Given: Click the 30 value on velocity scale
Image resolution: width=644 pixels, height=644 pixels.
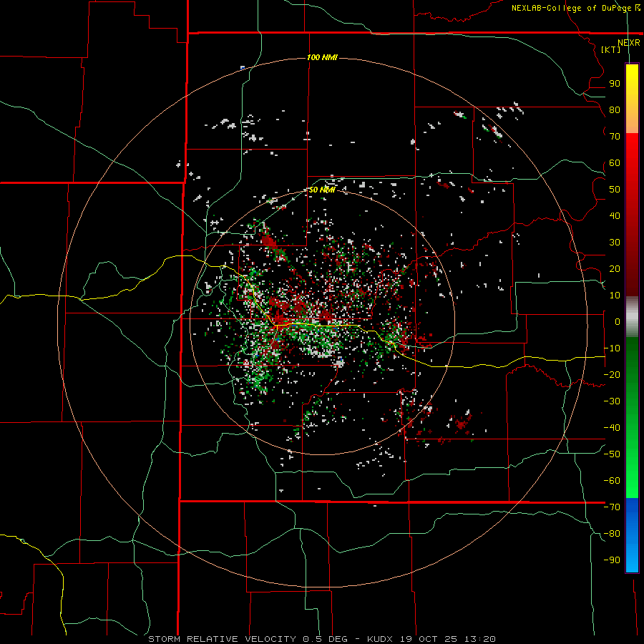Looking at the screenshot, I should pyautogui.click(x=615, y=243).
